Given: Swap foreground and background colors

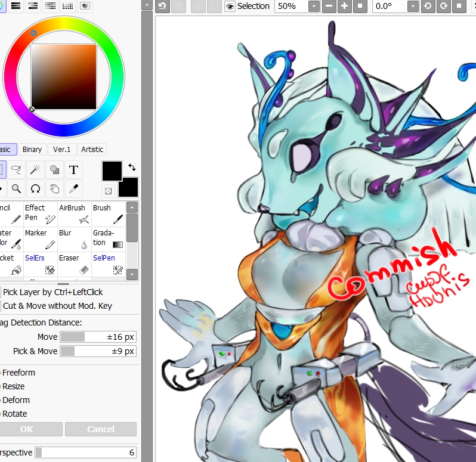Looking at the screenshot, I should [x=132, y=168].
